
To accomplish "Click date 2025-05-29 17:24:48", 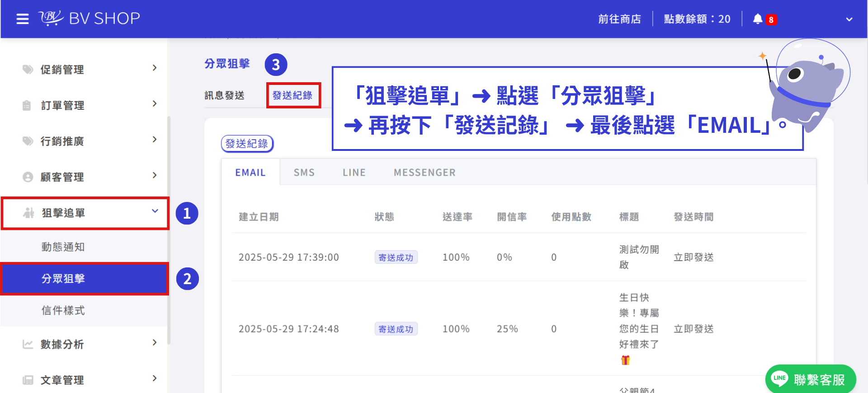I will coord(289,329).
